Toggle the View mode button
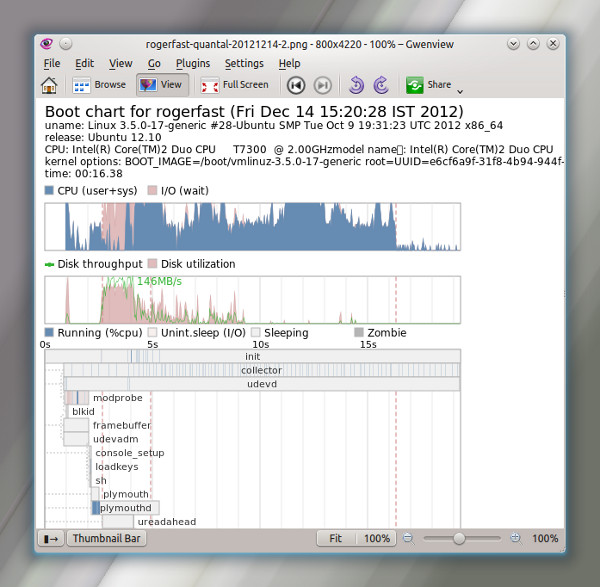This screenshot has width=600, height=587. click(x=162, y=85)
